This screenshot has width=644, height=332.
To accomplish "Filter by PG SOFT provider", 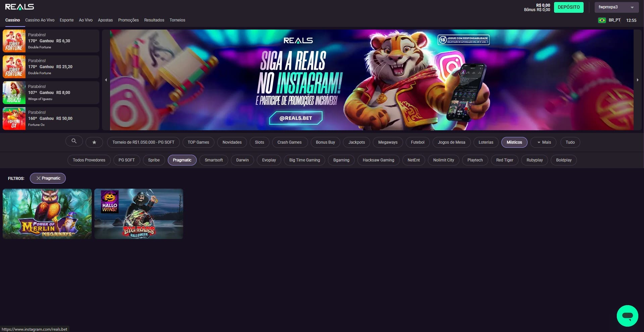I will point(127,160).
